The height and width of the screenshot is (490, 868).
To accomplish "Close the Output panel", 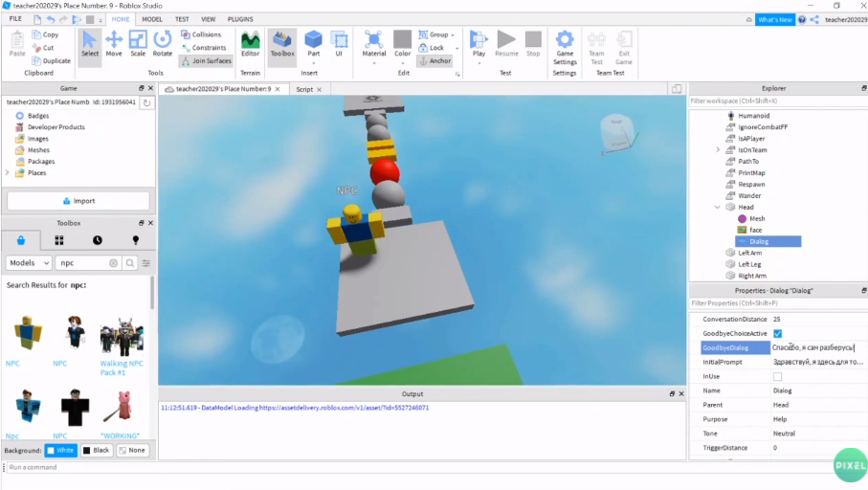I will [x=681, y=393].
